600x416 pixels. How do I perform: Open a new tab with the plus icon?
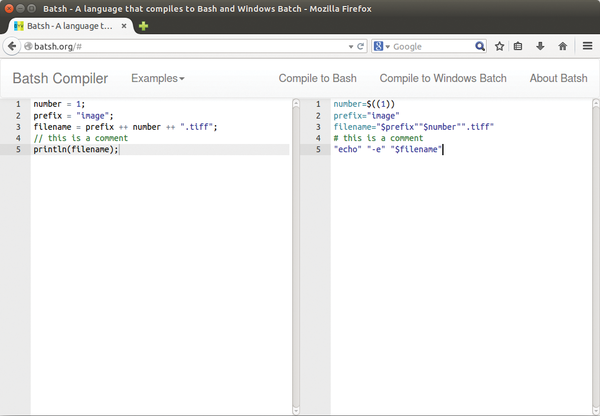pos(143,26)
